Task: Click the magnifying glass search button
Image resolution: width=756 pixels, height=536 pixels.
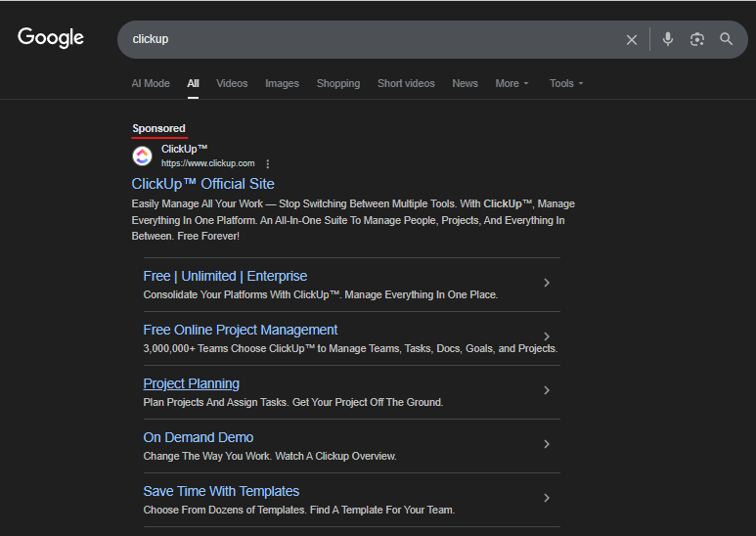Action: coord(726,39)
